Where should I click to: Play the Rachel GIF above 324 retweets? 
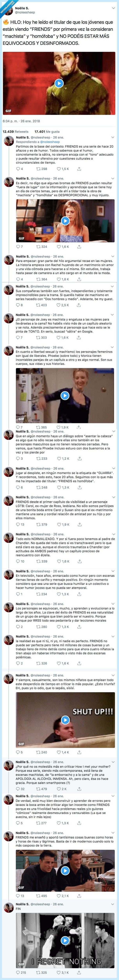pos(65,221)
